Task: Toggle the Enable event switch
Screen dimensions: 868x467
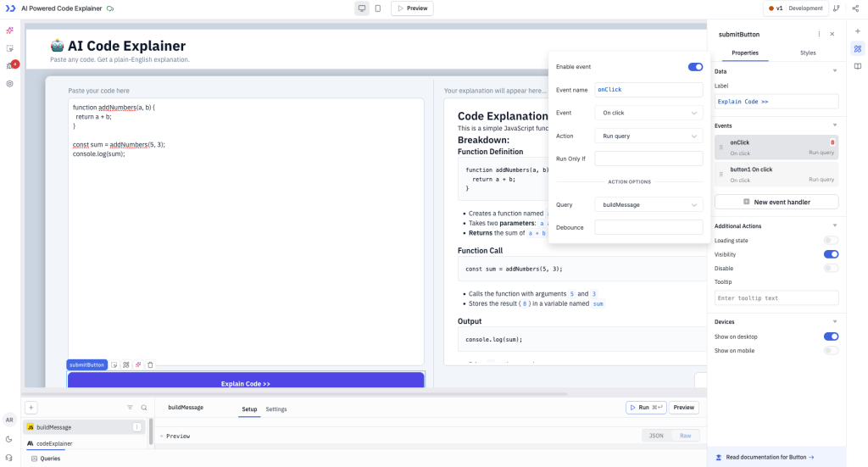Action: [695, 67]
